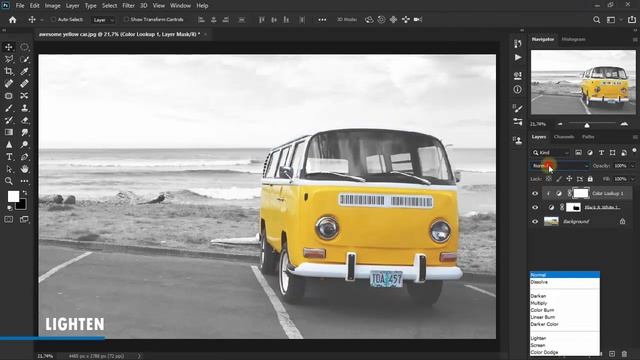The height and width of the screenshot is (360, 640).
Task: Select the Move tool in toolbox
Action: click(x=9, y=47)
